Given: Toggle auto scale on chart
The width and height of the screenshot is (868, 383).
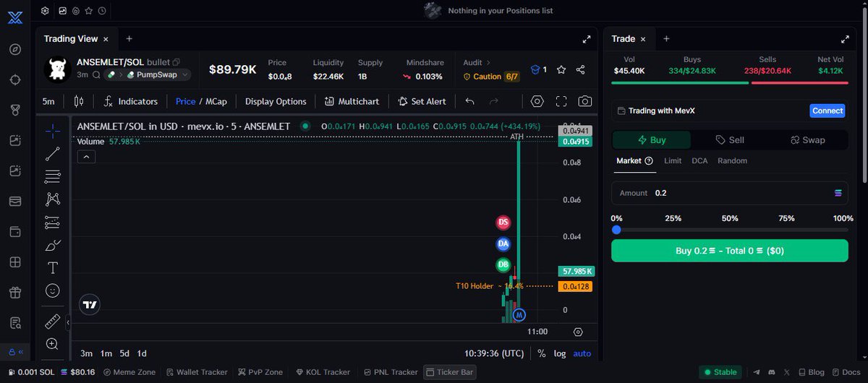Looking at the screenshot, I should pos(582,353).
